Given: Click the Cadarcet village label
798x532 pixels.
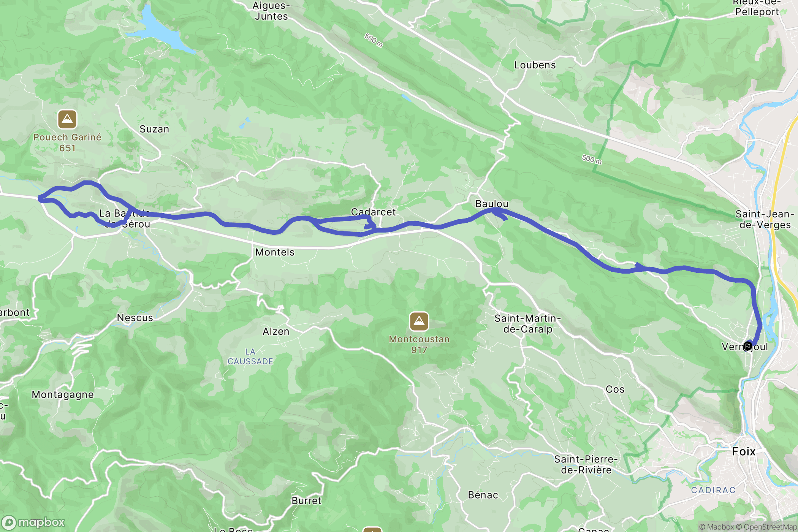Looking at the screenshot, I should [x=373, y=212].
